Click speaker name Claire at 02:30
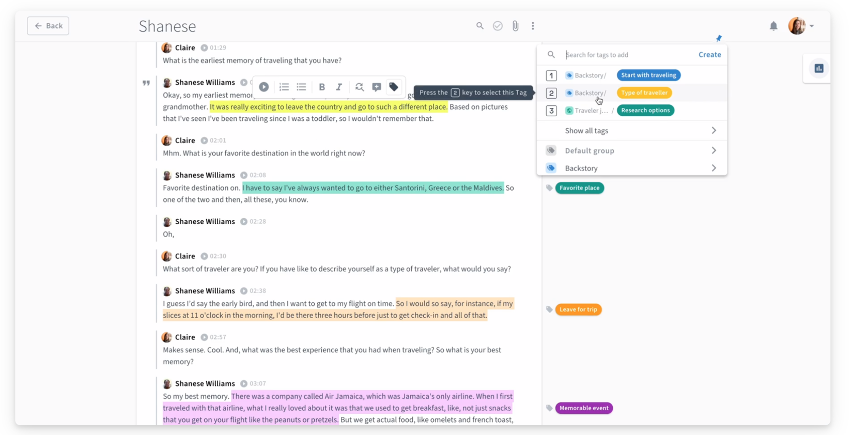868x435 pixels. [x=185, y=256]
